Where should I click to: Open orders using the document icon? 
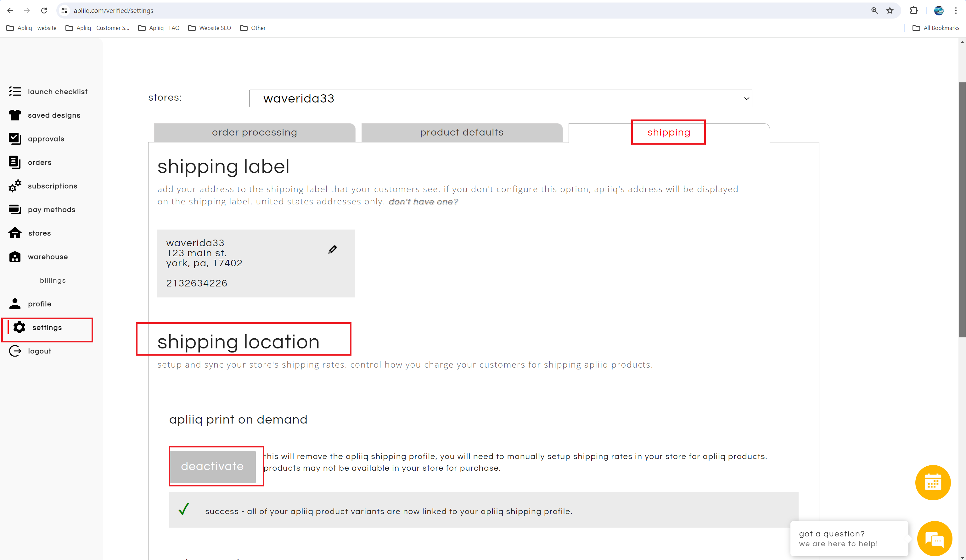point(14,163)
